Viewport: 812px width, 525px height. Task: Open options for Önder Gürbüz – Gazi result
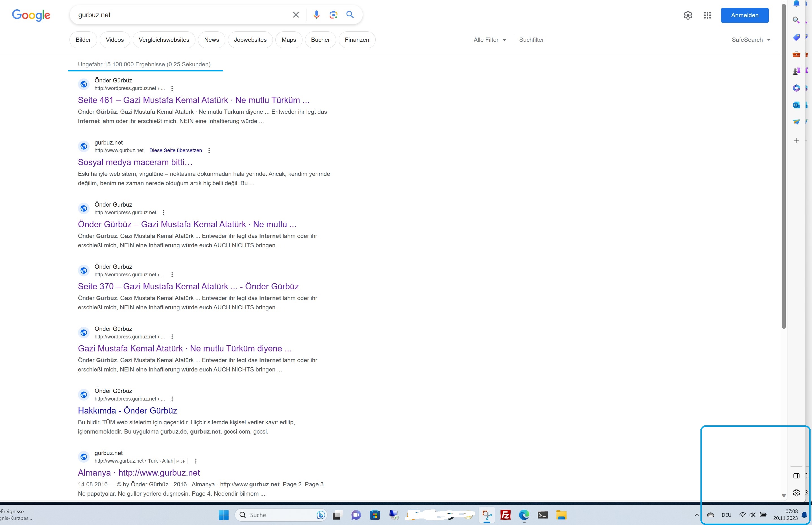click(x=163, y=212)
